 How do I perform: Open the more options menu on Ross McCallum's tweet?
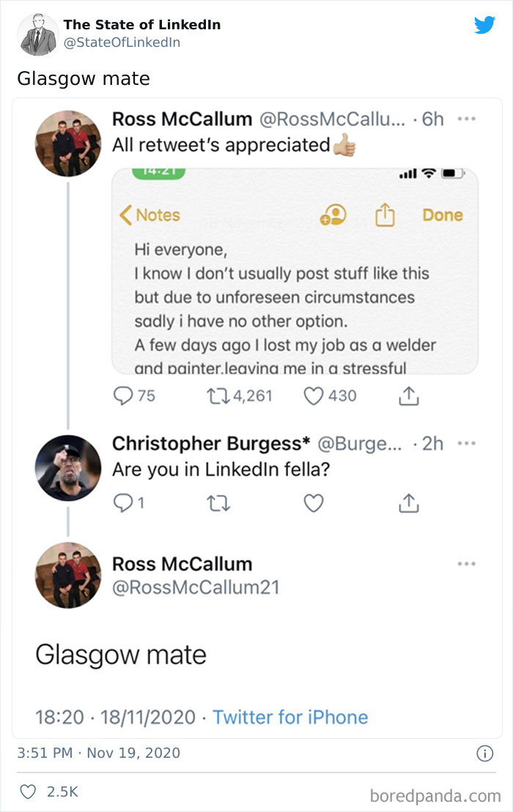(x=467, y=118)
